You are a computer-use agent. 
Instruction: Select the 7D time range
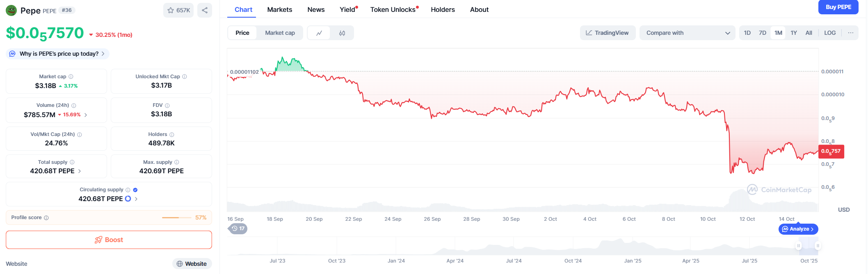coord(762,33)
